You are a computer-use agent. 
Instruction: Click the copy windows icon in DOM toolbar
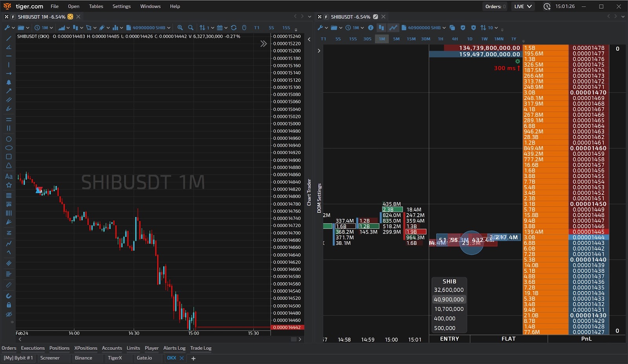click(x=452, y=27)
